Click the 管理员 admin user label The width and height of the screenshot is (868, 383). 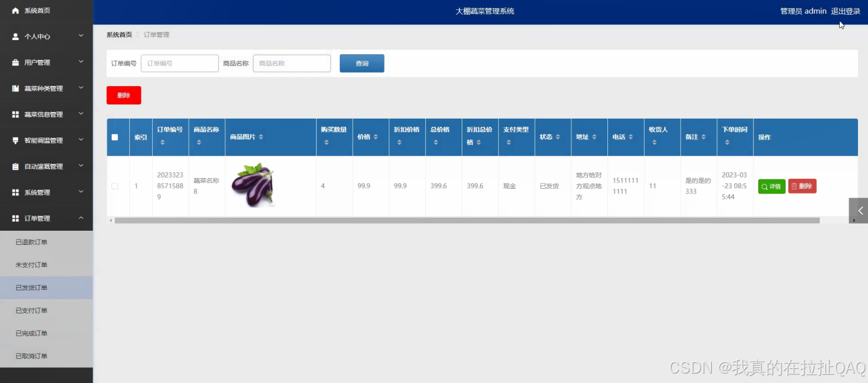[803, 11]
